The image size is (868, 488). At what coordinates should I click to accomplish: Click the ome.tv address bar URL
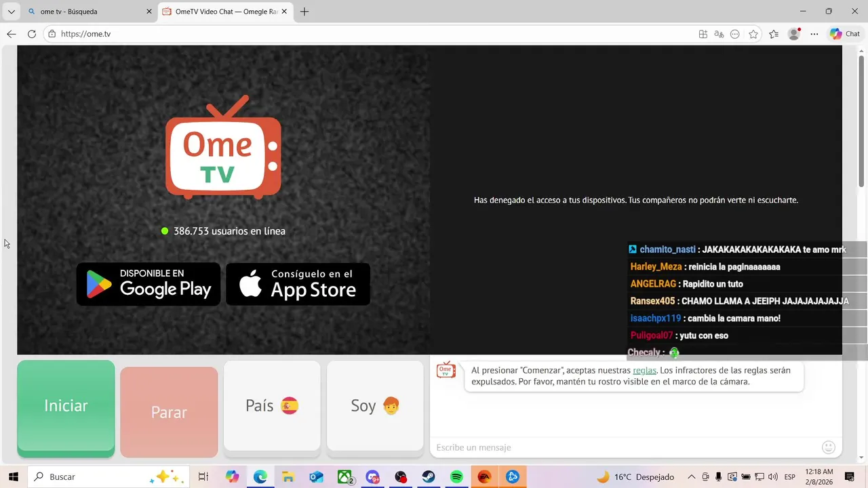[85, 34]
